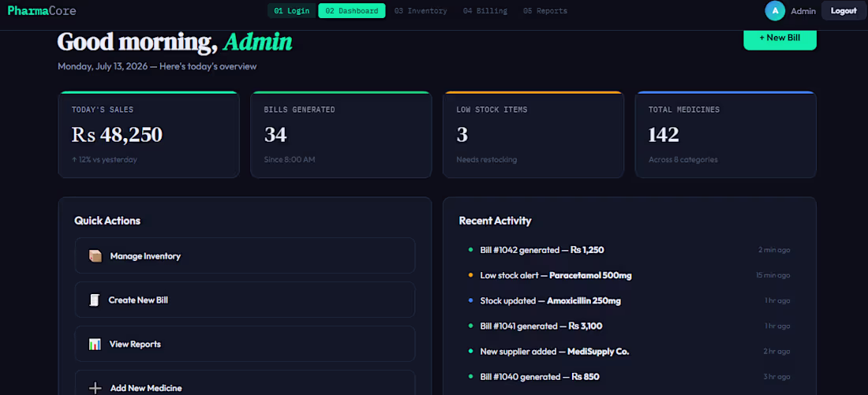Click the 142 total medicines value
This screenshot has width=868, height=395.
[664, 135]
